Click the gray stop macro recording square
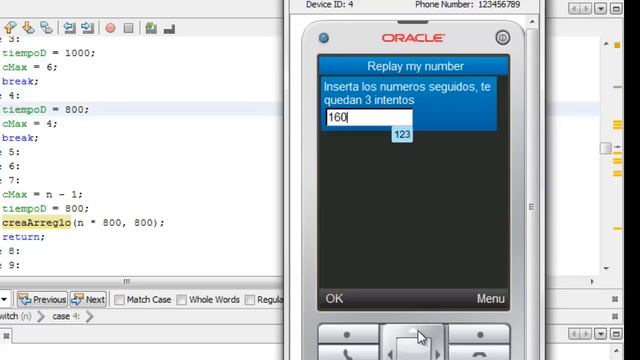The width and height of the screenshot is (640, 360). click(129, 28)
